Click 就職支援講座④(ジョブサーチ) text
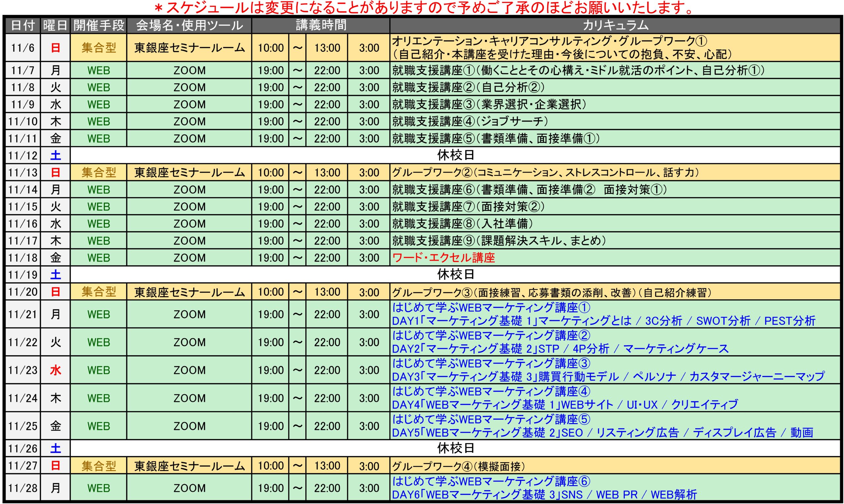Image resolution: width=844 pixels, height=504 pixels. coord(470,121)
